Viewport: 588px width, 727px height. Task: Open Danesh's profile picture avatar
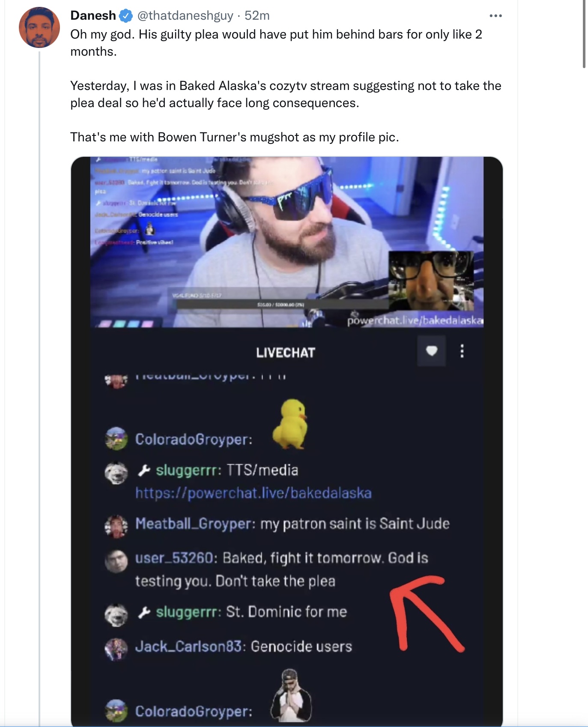point(39,27)
